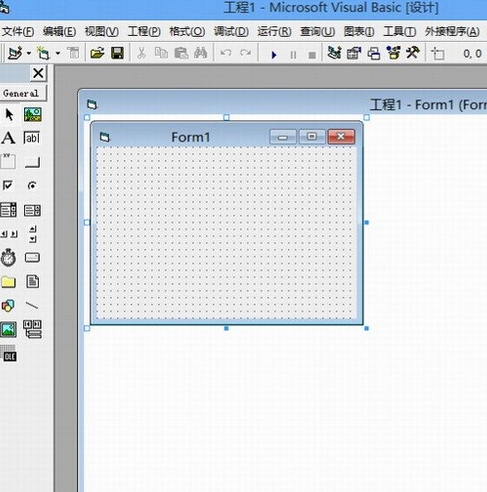Viewport: 487px width, 492px height.
Task: Open the Properties Window toolbar icon
Action: 354,53
